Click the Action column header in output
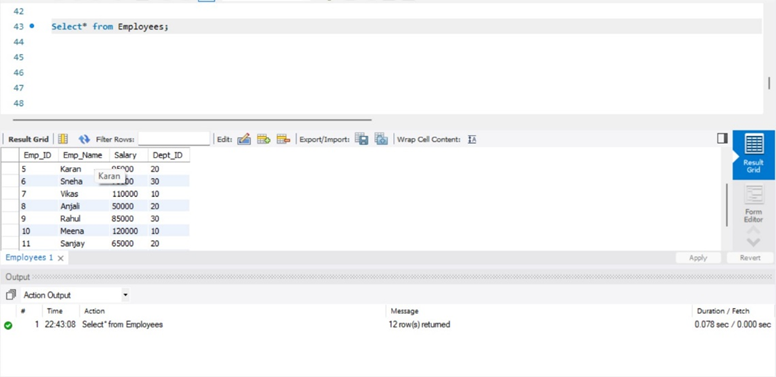776x377 pixels. [95, 311]
